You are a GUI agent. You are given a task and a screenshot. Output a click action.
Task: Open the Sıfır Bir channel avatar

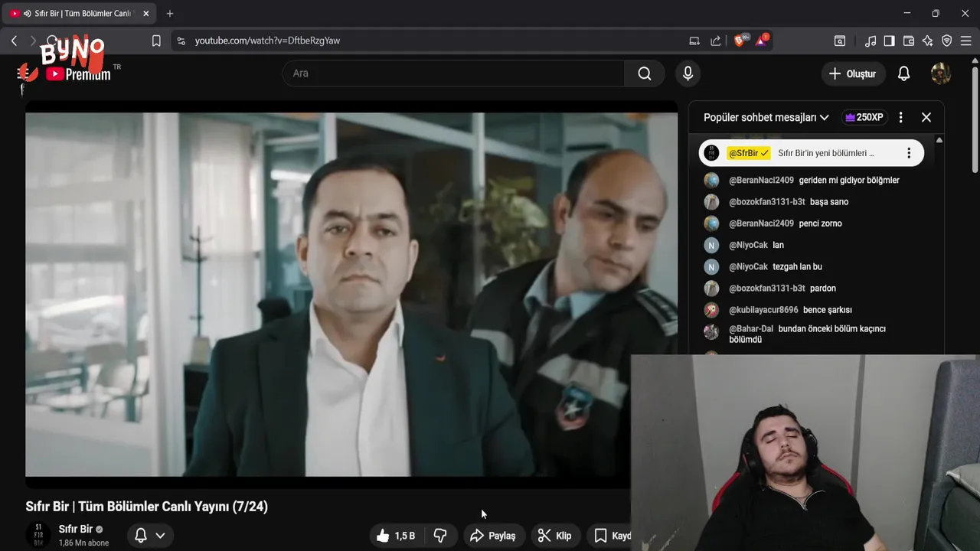38,535
